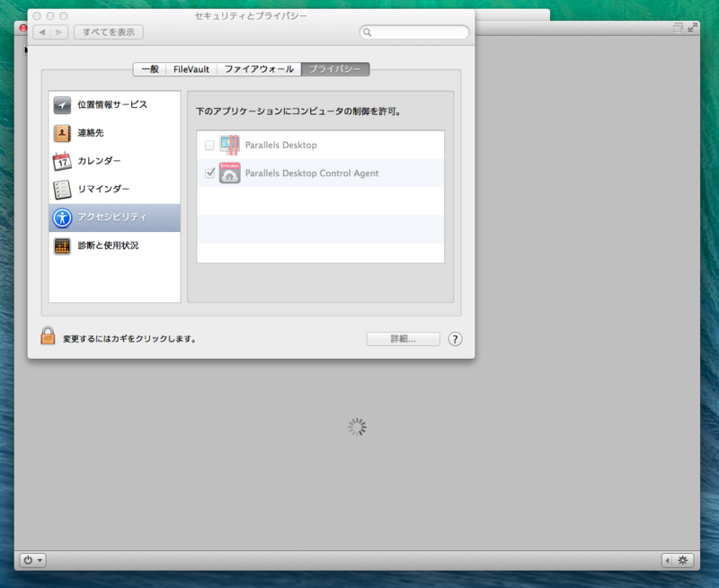Enable the Parallels Desktop checkbox
The height and width of the screenshot is (588, 719).
pos(209,144)
